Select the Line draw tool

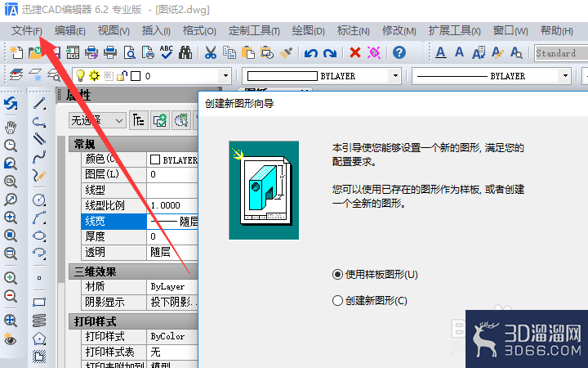39,103
